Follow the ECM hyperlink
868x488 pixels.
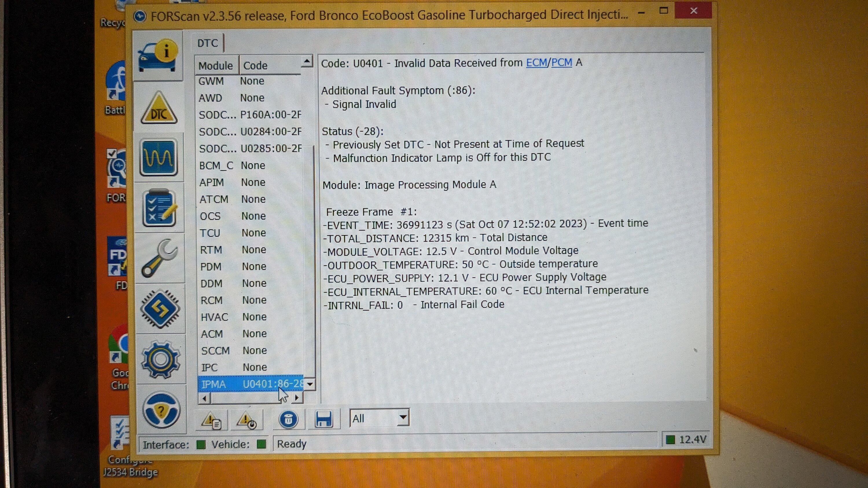(536, 63)
